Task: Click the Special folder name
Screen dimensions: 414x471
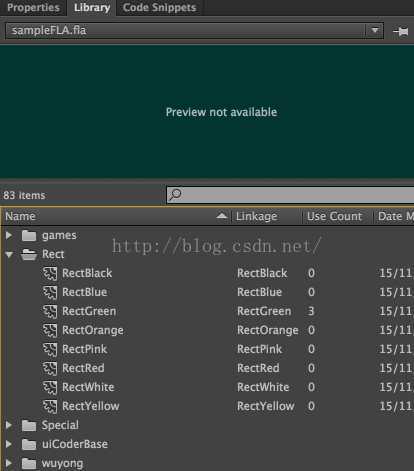Action: click(x=60, y=425)
